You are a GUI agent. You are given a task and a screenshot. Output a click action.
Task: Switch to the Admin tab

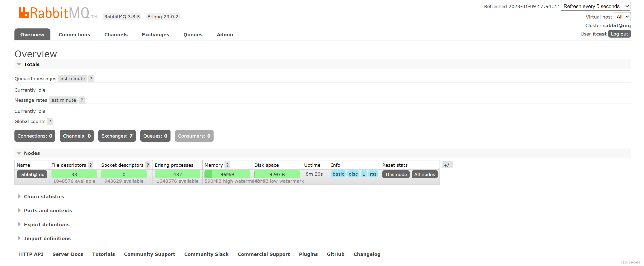(225, 35)
